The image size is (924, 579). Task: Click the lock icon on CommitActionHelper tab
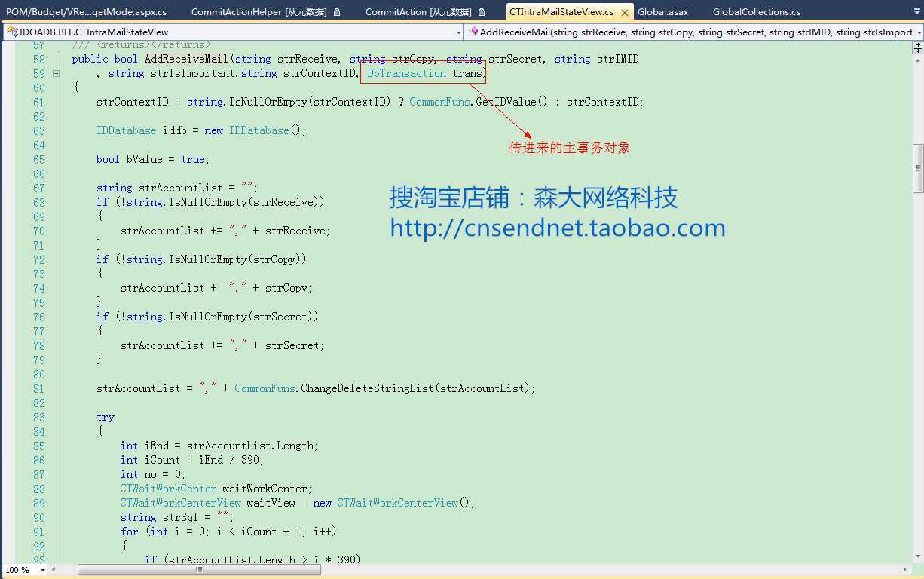[336, 12]
